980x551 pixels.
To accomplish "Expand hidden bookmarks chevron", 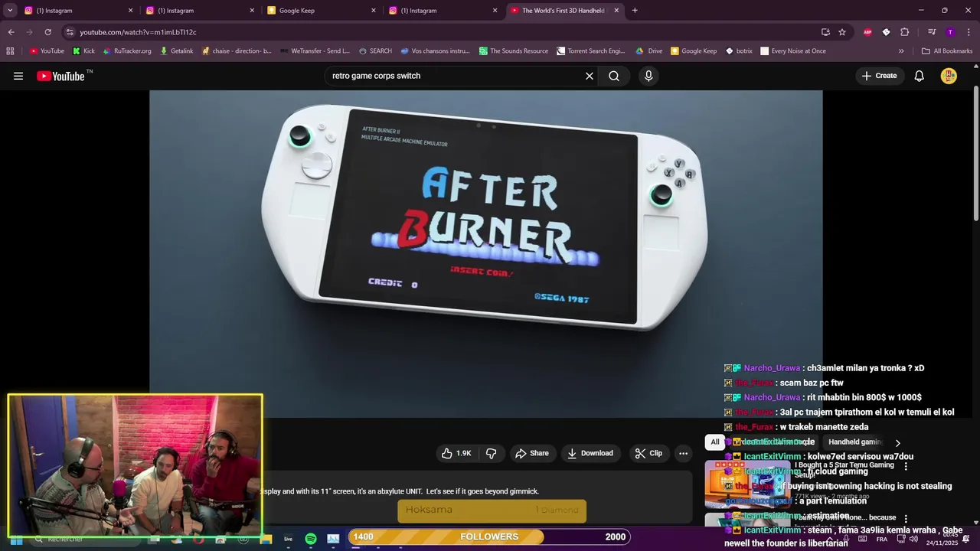I will 901,51.
